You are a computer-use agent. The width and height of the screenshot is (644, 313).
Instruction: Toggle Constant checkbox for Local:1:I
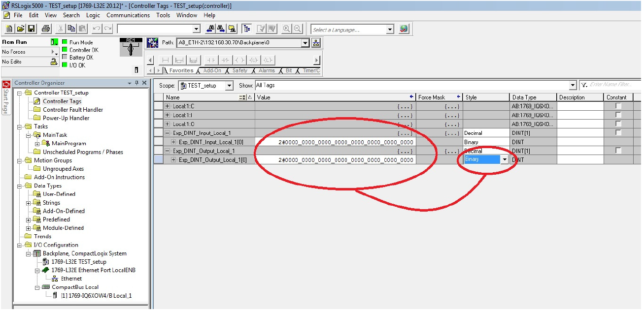click(x=618, y=115)
